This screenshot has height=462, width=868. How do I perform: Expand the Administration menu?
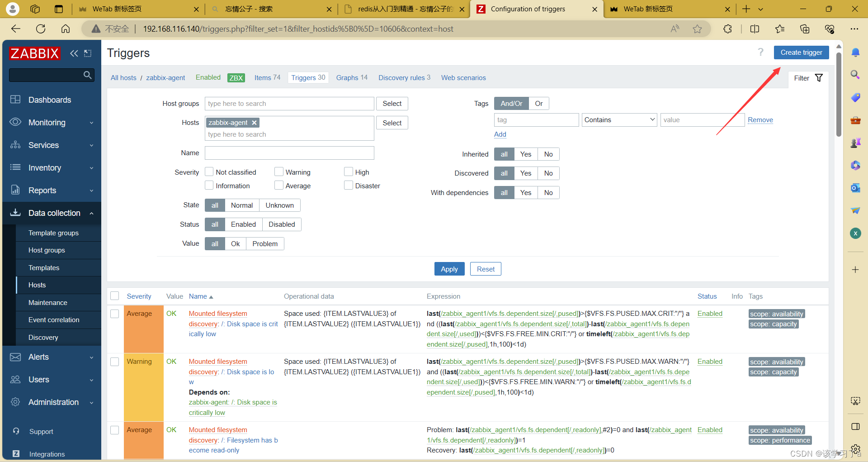(x=52, y=402)
